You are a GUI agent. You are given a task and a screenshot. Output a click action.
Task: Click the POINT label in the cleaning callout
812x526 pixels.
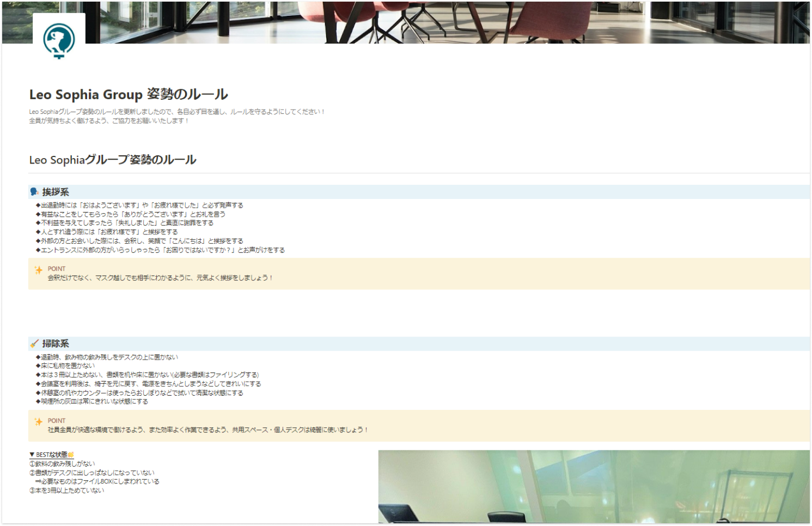(57, 421)
